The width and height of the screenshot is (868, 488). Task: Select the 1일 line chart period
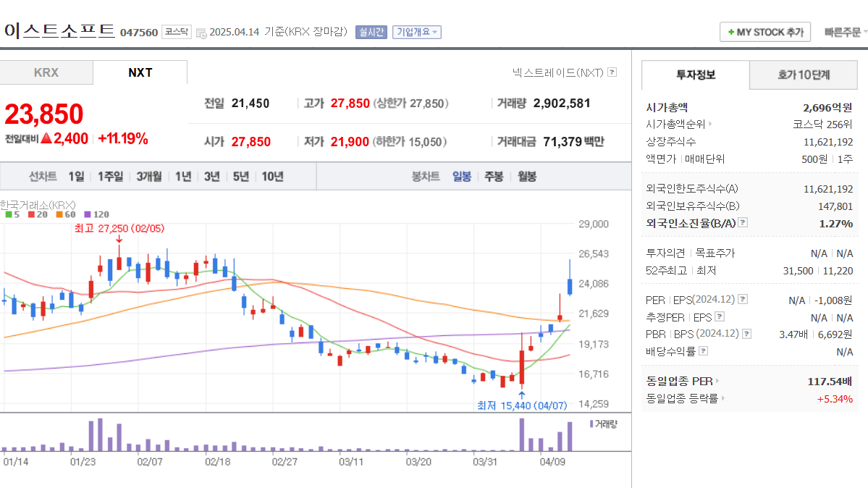(x=77, y=177)
